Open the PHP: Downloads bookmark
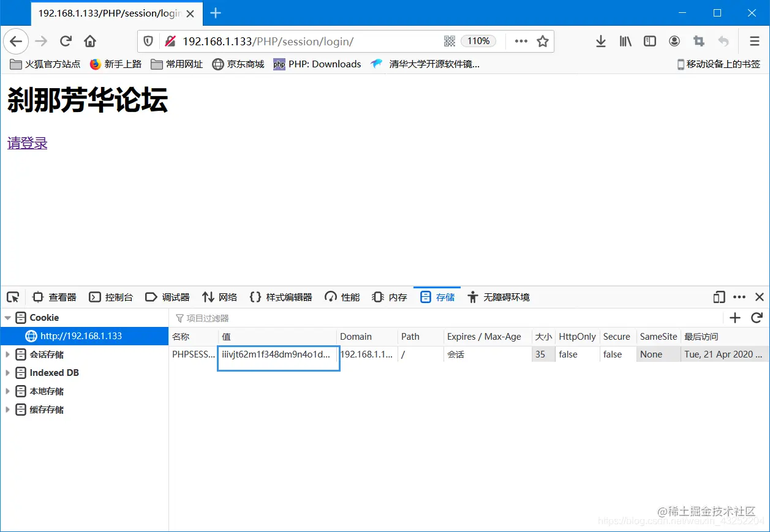770x532 pixels. (317, 64)
